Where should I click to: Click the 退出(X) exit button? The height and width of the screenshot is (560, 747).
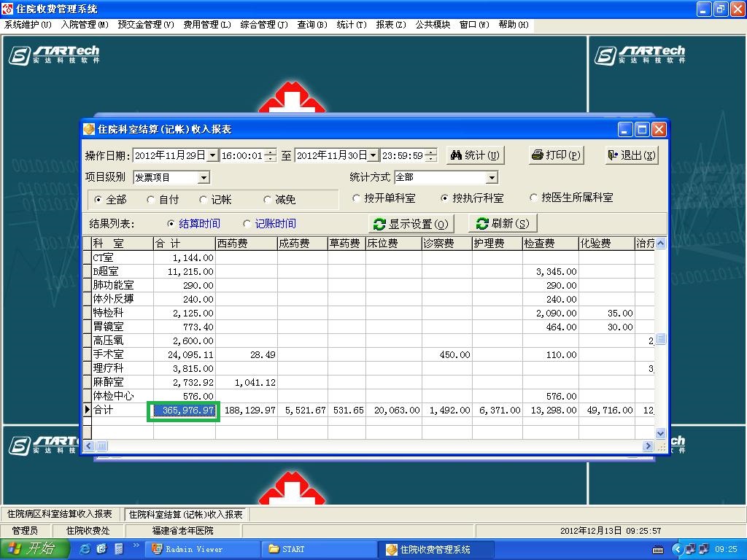pyautogui.click(x=632, y=155)
